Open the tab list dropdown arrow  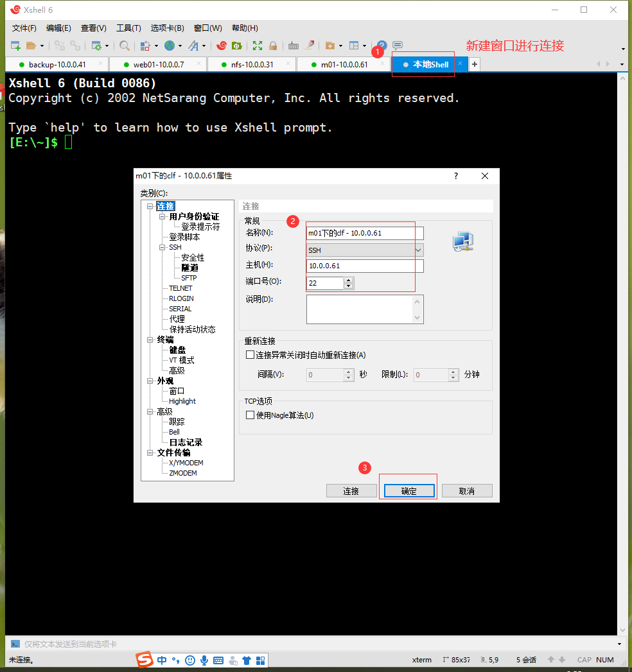(x=622, y=64)
